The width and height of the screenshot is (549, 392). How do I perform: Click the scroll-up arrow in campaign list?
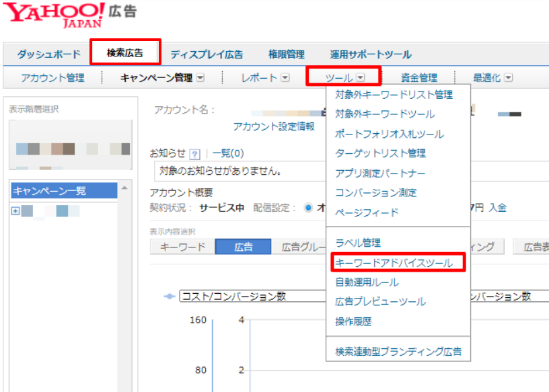[x=124, y=190]
